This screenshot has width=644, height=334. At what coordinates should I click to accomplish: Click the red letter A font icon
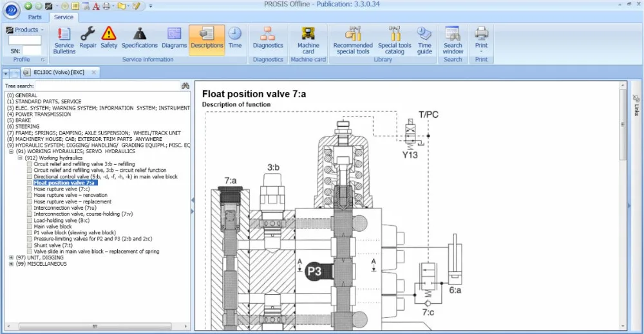pos(96,6)
